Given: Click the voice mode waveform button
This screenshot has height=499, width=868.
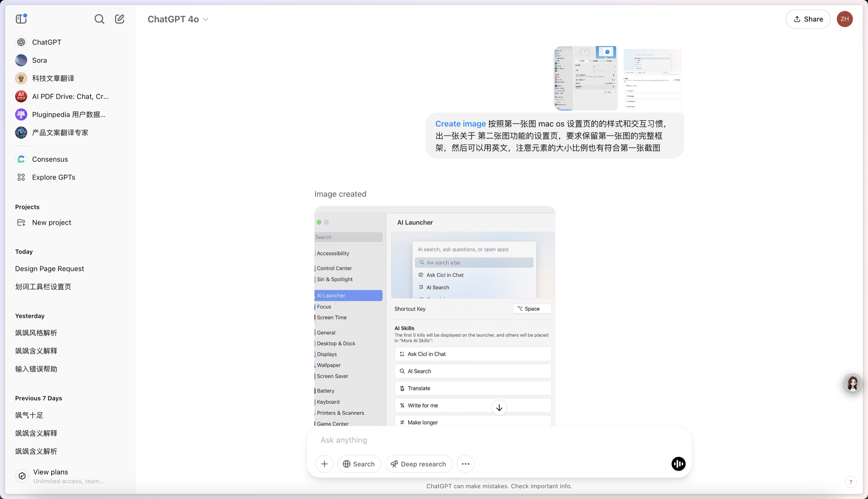Looking at the screenshot, I should (x=678, y=464).
